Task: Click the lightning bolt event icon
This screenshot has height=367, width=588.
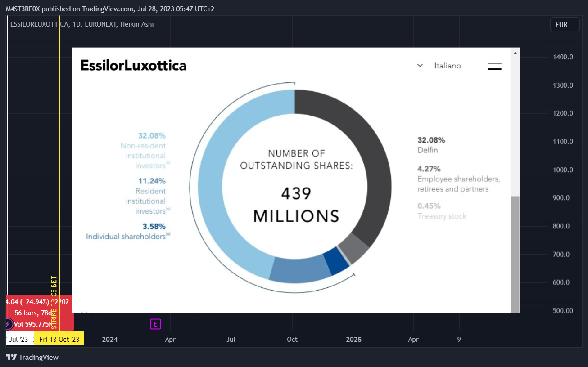Action: (8, 324)
